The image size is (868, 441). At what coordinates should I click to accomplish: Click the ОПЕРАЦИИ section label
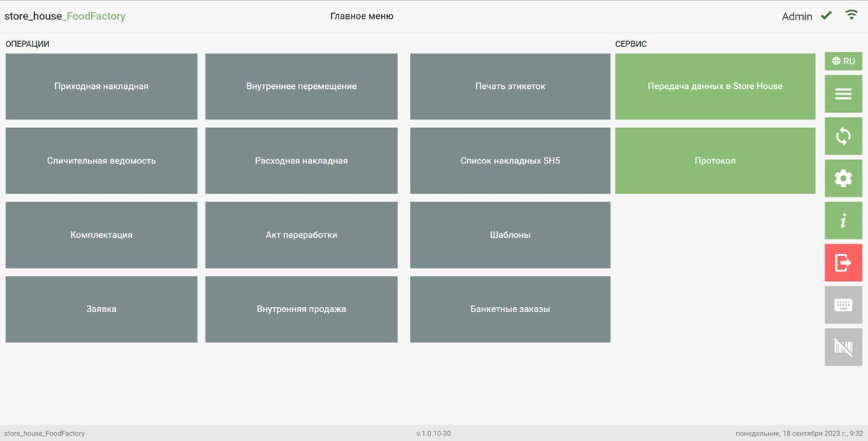click(27, 44)
